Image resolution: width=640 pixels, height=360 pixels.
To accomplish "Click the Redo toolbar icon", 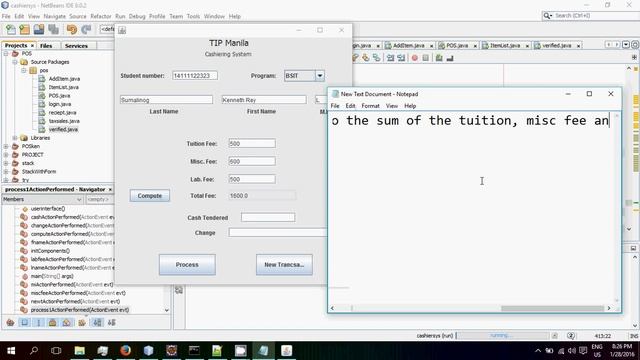I will coord(86,29).
